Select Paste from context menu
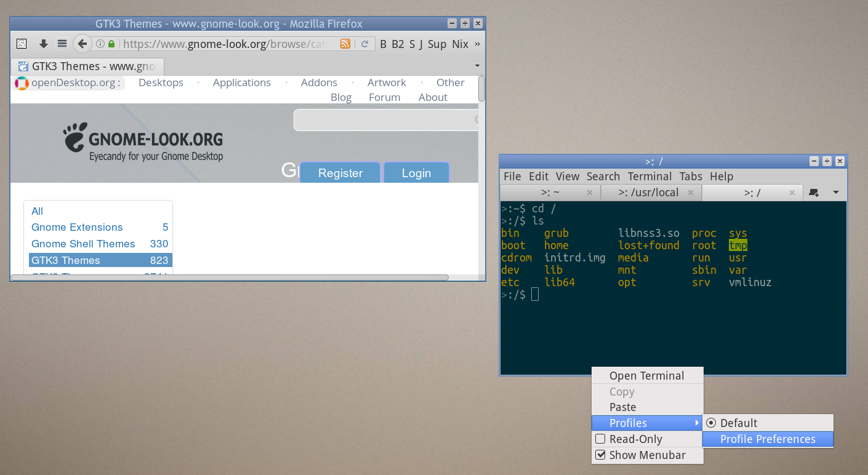 coord(647,407)
